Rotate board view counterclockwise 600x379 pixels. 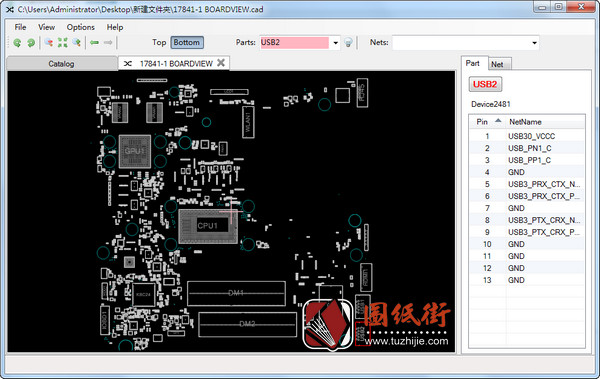pyautogui.click(x=17, y=42)
